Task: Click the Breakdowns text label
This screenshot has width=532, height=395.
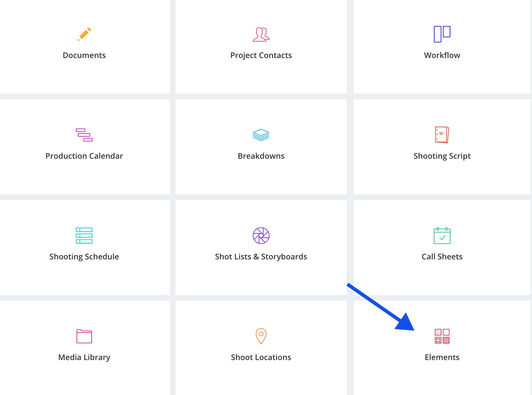Action: (261, 156)
